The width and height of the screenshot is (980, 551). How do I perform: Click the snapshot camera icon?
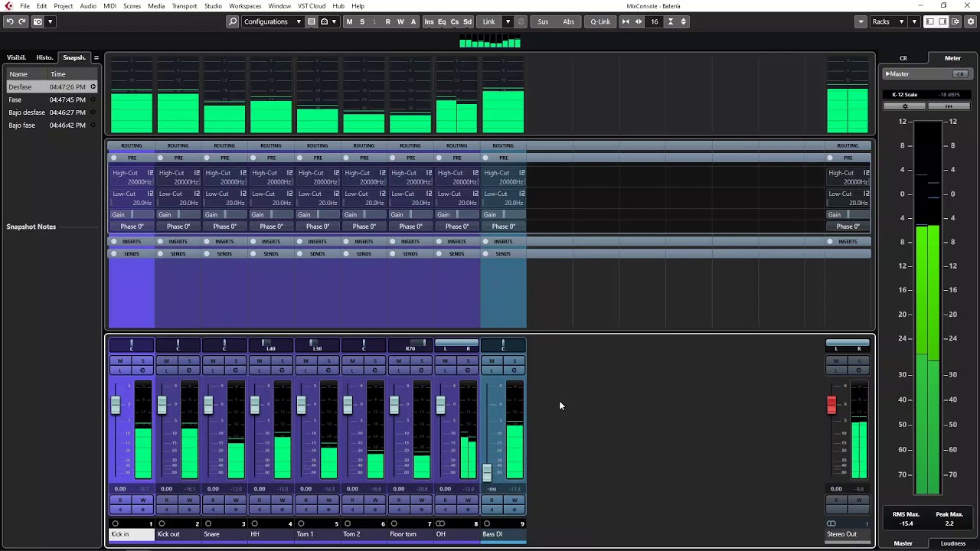coord(38,21)
